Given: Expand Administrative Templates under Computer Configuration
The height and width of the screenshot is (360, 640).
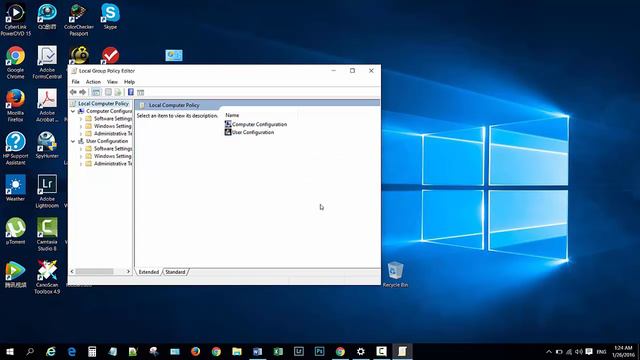Looking at the screenshot, I should click(x=81, y=133).
